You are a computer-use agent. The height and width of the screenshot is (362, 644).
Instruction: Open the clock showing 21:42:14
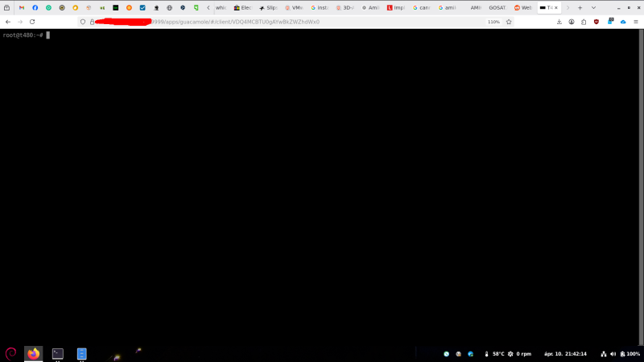click(565, 354)
